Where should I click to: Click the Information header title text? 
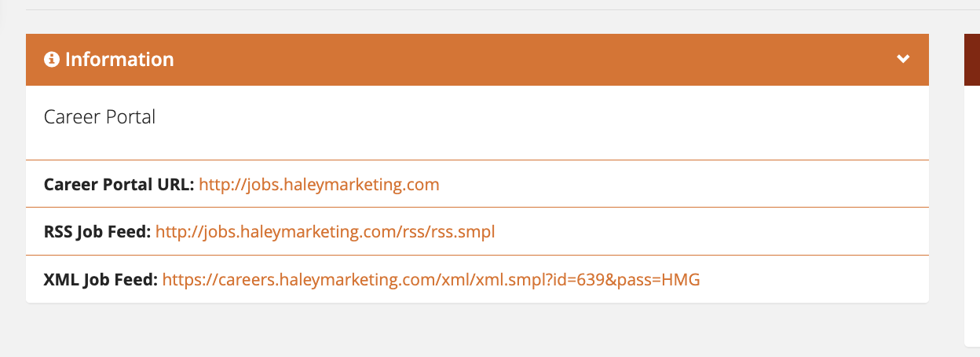pyautogui.click(x=119, y=60)
